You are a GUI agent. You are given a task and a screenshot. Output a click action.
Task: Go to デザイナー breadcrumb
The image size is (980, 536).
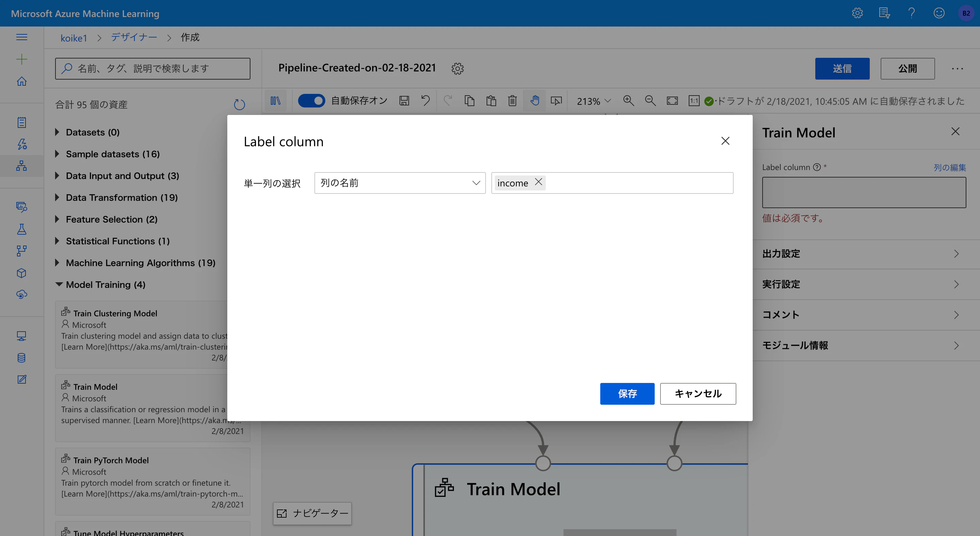(134, 37)
